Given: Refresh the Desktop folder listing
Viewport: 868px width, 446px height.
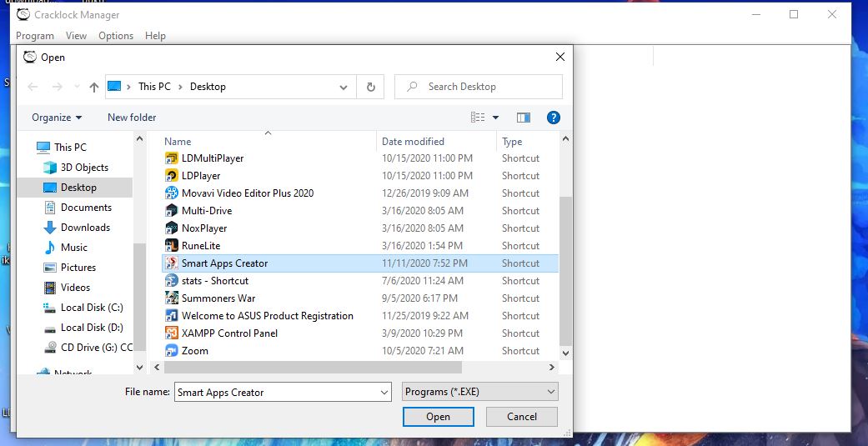Looking at the screenshot, I should click(371, 87).
